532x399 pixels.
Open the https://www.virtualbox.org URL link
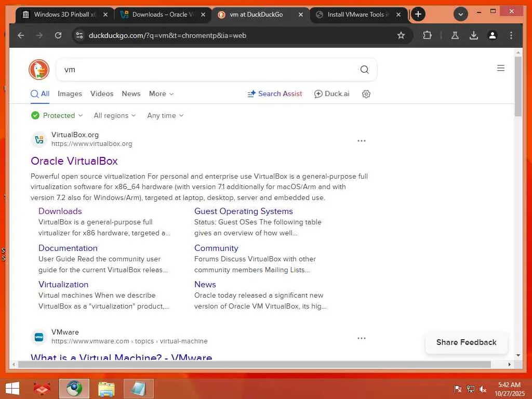pyautogui.click(x=91, y=144)
